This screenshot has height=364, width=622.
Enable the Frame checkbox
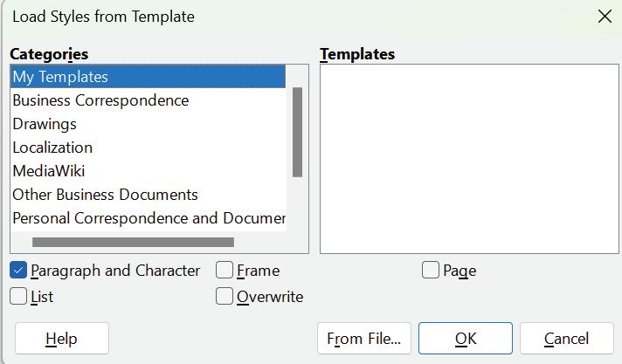(225, 271)
